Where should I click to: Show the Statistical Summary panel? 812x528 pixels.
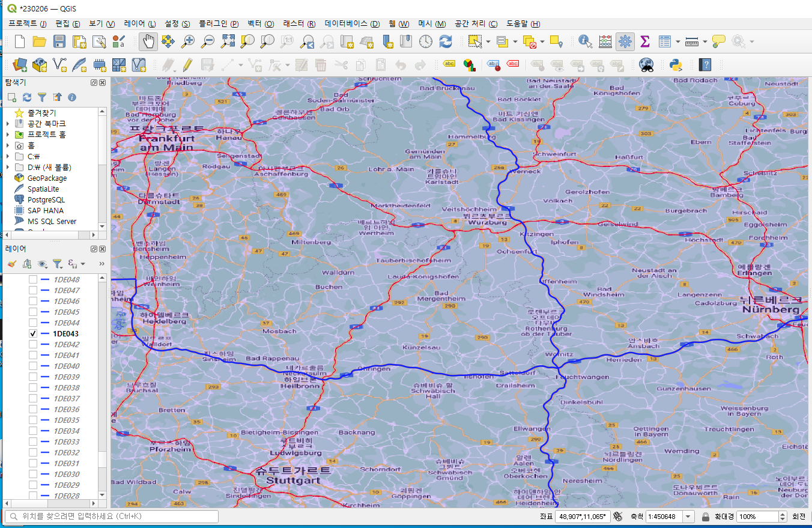645,42
